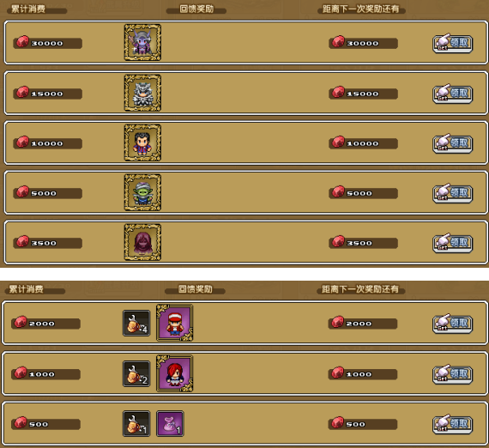
Task: Select the meat item in 500 row
Action: click(136, 423)
